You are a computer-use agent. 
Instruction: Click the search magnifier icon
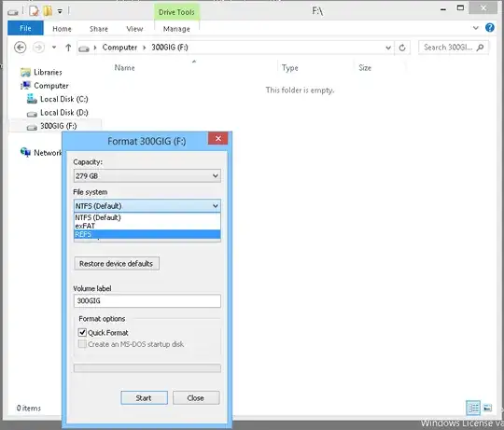[481, 48]
